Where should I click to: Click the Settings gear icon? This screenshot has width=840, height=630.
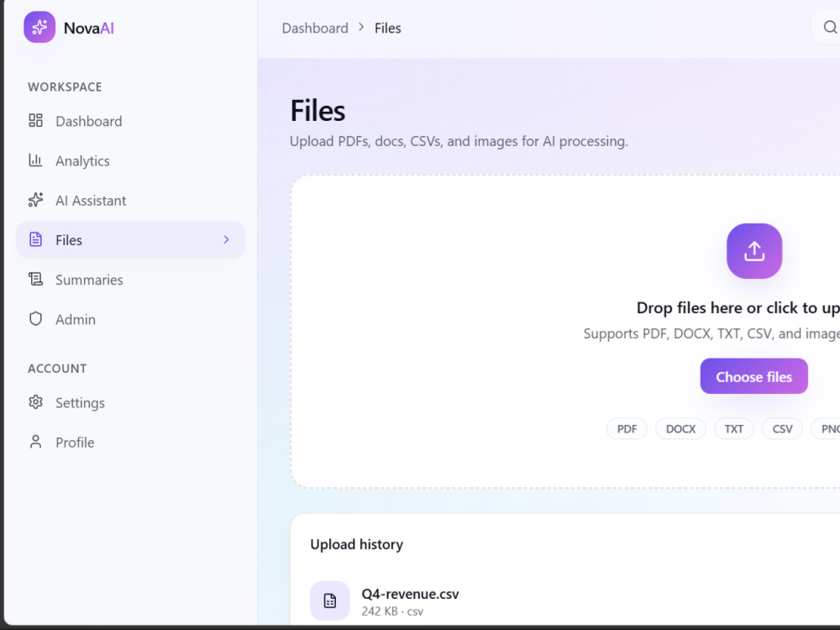35,402
